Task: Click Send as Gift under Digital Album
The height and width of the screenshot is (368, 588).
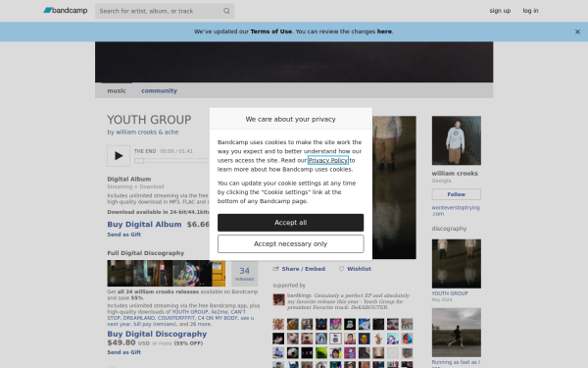Action: click(x=124, y=235)
